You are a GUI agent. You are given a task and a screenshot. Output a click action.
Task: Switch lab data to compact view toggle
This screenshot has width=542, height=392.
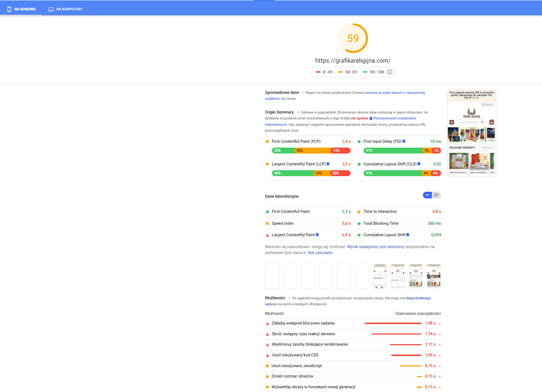(427, 195)
